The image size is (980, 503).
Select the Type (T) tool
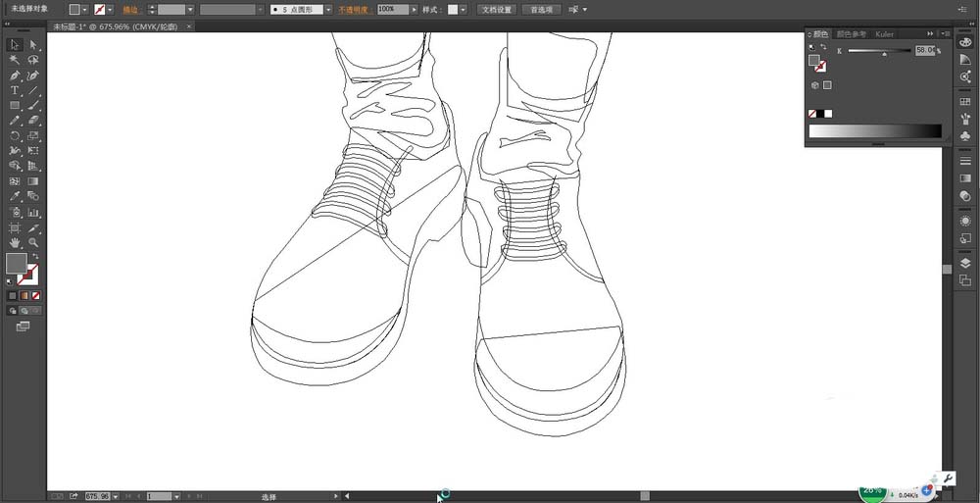(15, 91)
